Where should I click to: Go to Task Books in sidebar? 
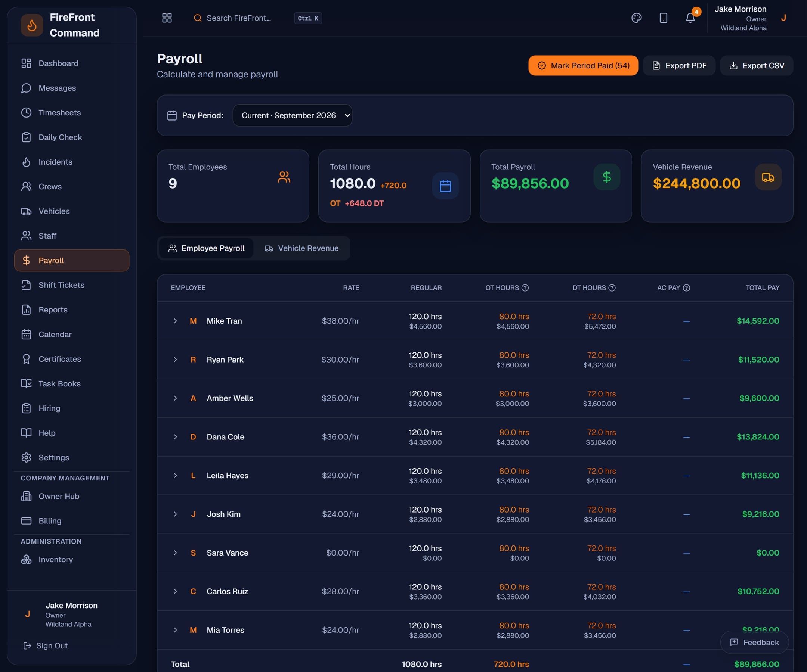pyautogui.click(x=71, y=384)
